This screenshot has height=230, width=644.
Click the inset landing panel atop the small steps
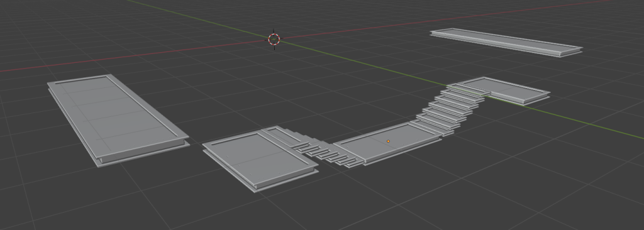tap(284, 136)
